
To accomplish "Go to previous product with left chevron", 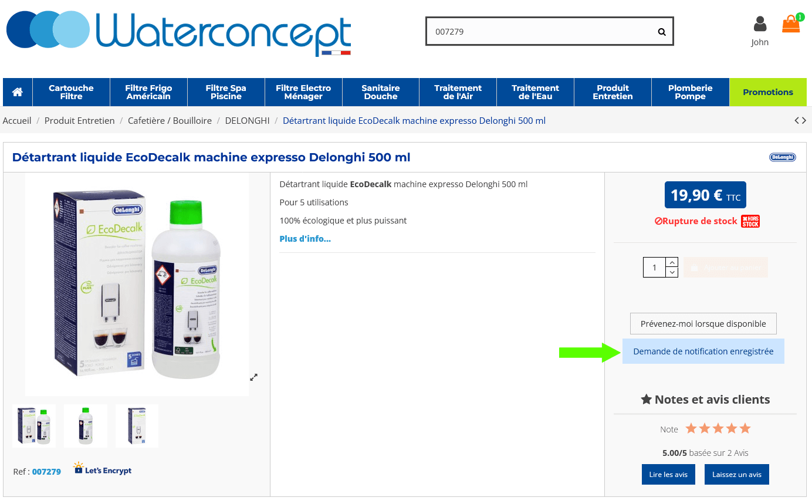I will [797, 120].
